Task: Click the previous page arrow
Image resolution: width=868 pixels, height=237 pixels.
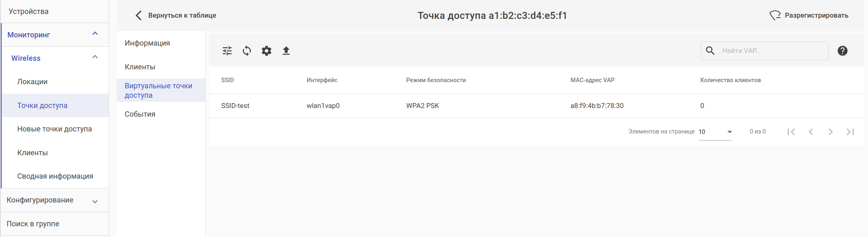Action: pyautogui.click(x=811, y=132)
